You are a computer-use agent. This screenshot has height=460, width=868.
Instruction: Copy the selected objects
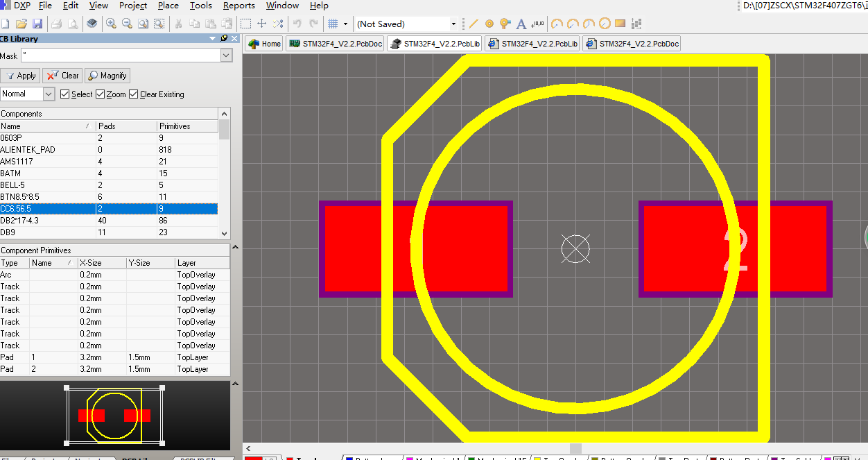coord(194,24)
